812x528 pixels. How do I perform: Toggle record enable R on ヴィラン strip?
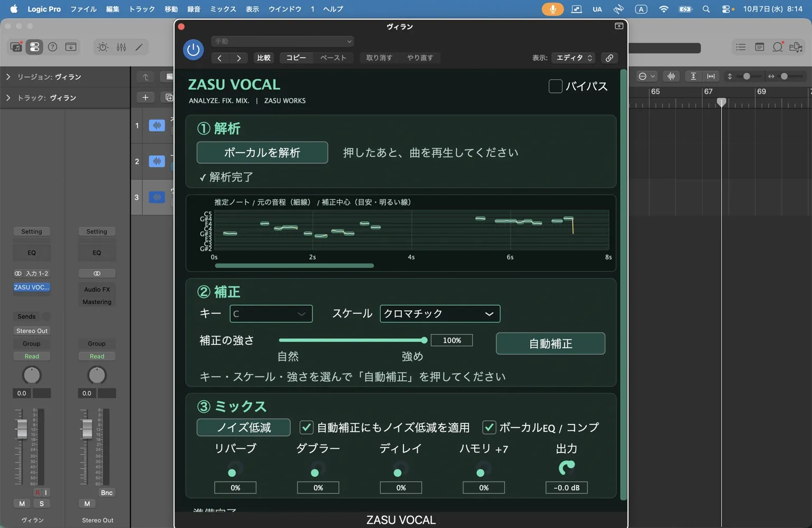pyautogui.click(x=38, y=493)
